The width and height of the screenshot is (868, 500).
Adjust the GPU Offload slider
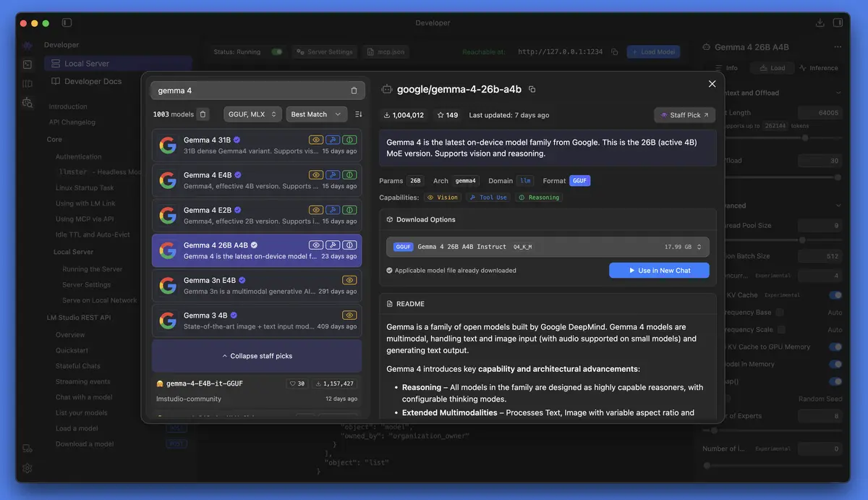point(838,177)
